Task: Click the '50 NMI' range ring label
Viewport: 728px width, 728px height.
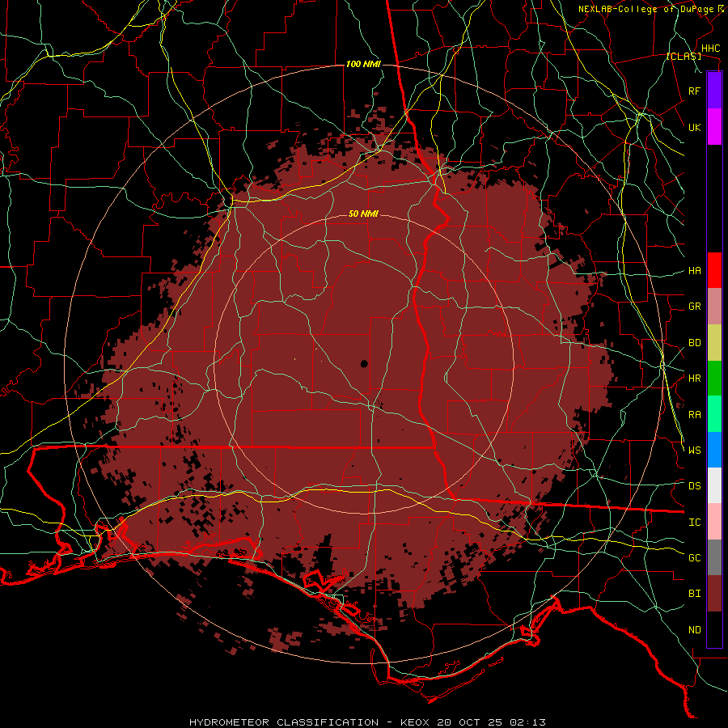Action: 363,214
